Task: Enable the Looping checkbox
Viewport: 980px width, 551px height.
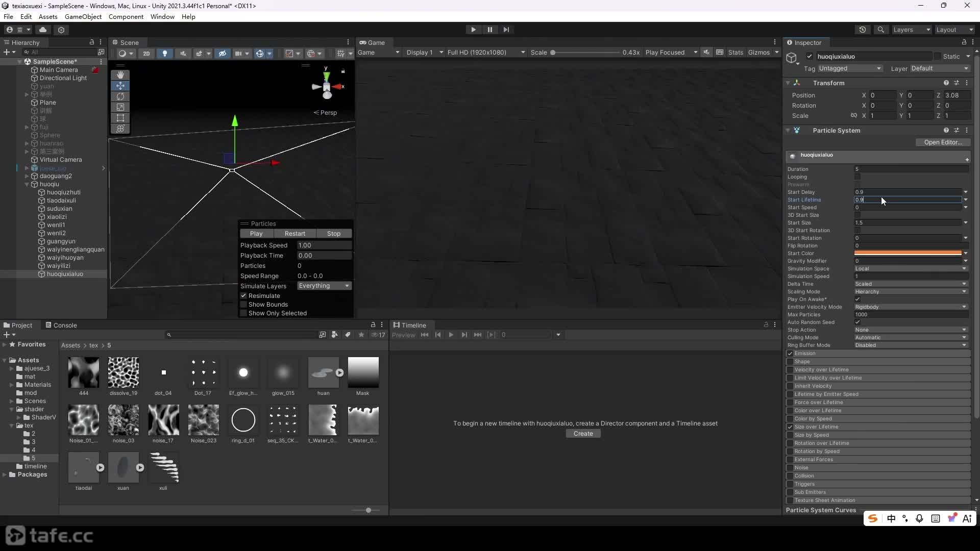Action: (x=857, y=177)
